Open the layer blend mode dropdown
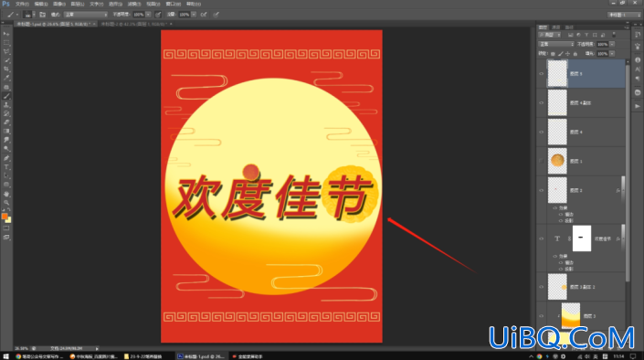This screenshot has width=644, height=360. [x=556, y=44]
